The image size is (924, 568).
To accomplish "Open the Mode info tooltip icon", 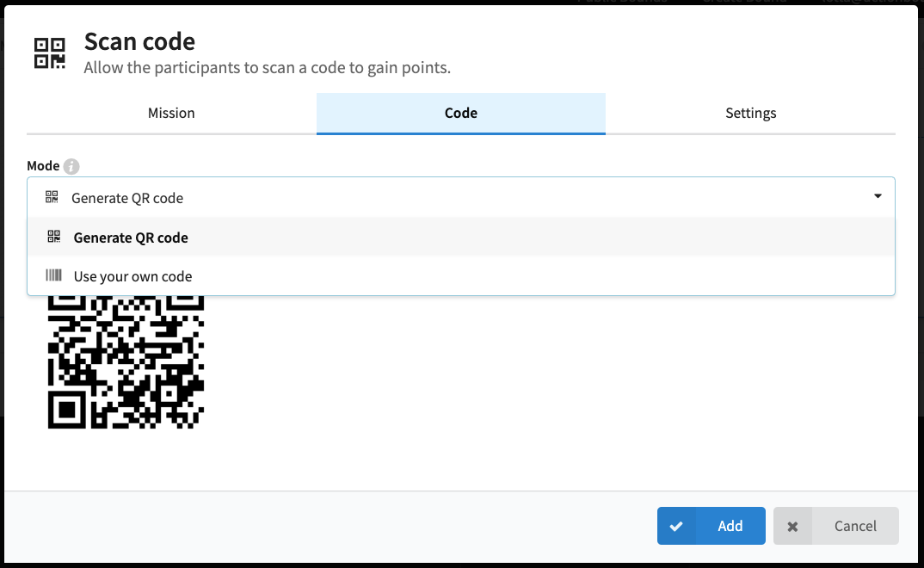I will (x=71, y=166).
